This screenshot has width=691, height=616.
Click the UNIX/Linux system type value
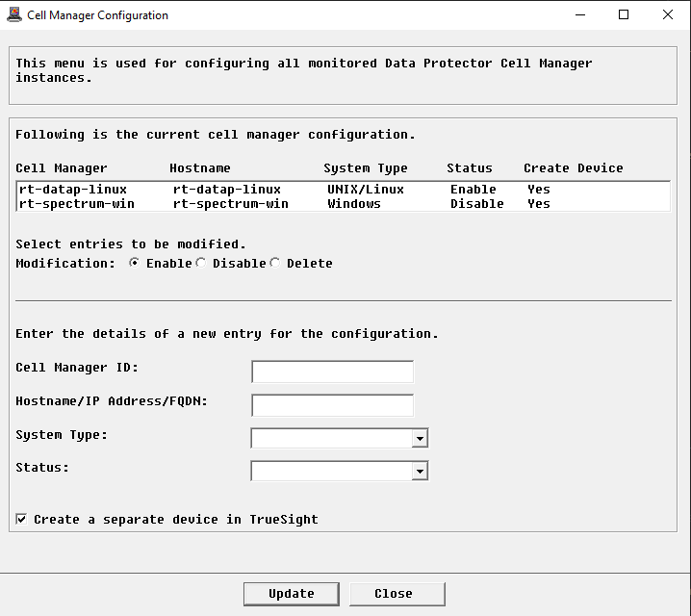coord(366,190)
